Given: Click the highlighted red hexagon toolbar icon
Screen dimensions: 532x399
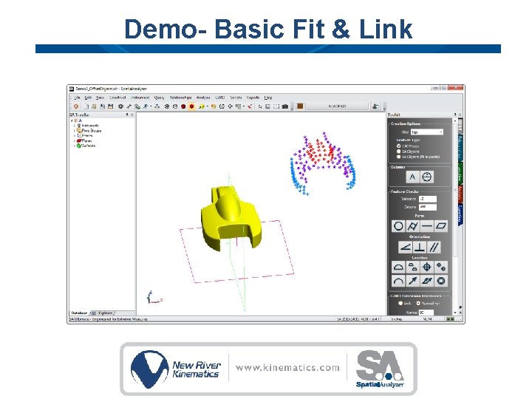Looking at the screenshot, I should coord(191,106).
